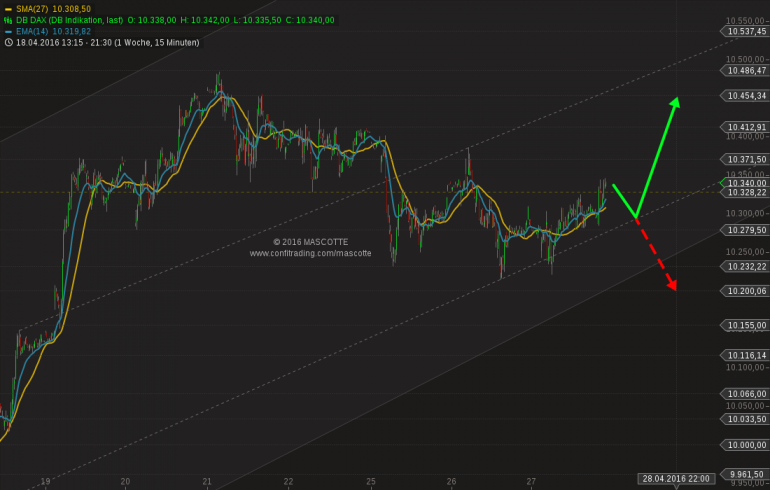Select the SMA(27) 10.308,50 legend label
Image resolution: width=770 pixels, height=490 pixels.
[54, 9]
